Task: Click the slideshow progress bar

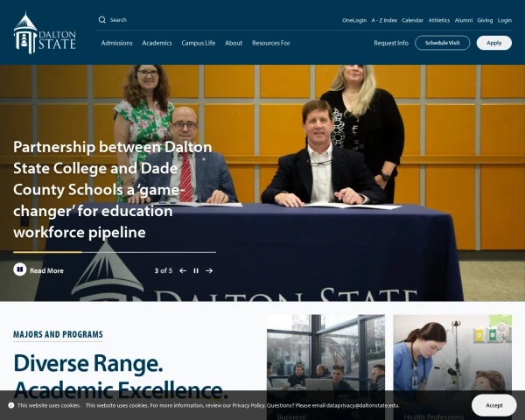Action: [x=115, y=252]
